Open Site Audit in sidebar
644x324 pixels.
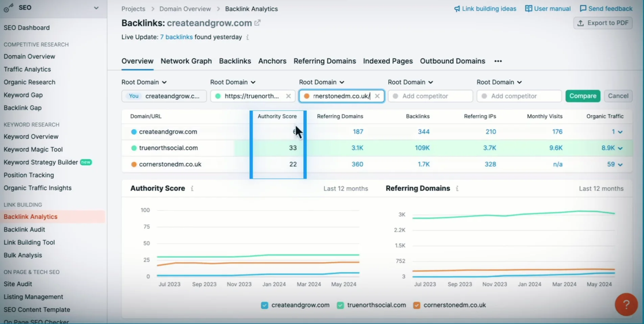coord(18,284)
